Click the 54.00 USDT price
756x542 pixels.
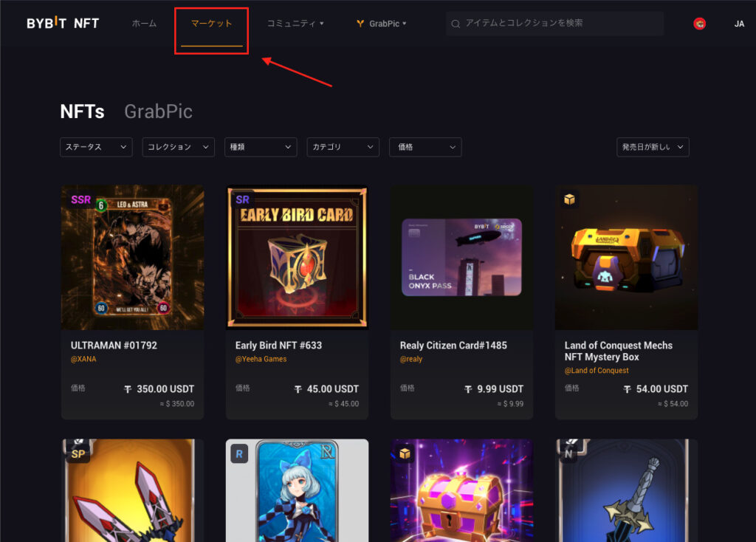tap(662, 389)
